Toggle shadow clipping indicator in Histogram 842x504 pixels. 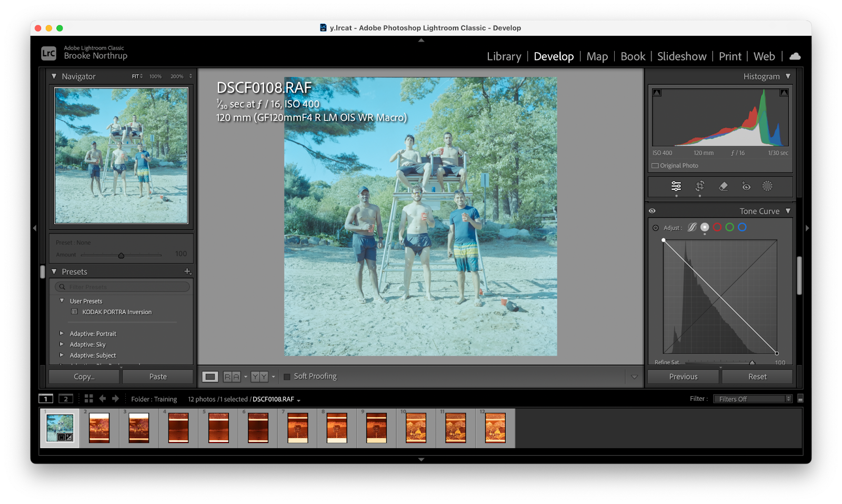point(657,93)
